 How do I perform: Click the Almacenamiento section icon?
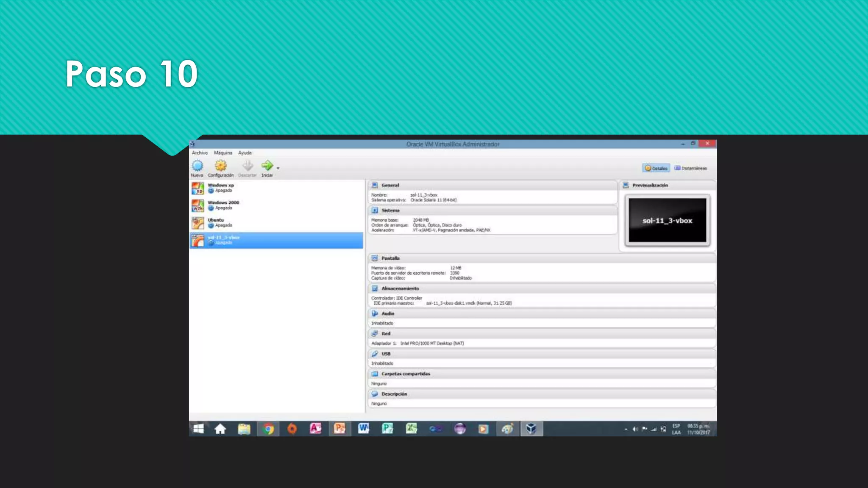point(375,288)
